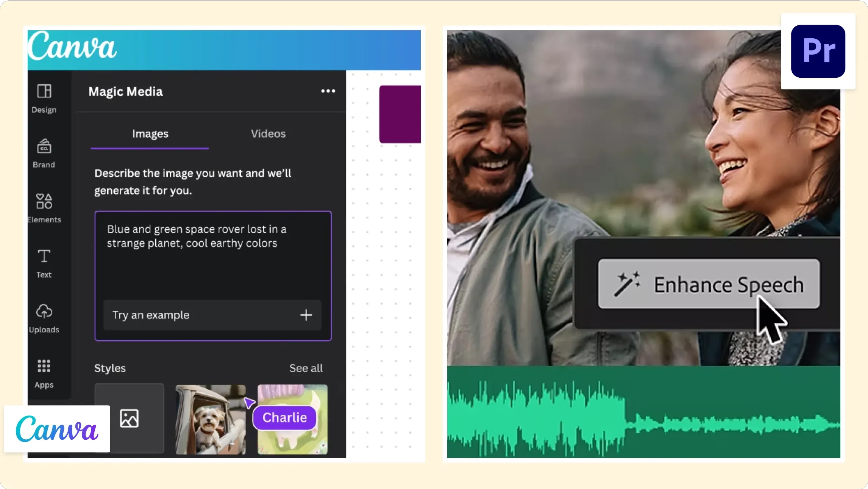Click the Adobe Premiere Pro logo icon
Viewport: 868px width, 489px height.
coord(818,51)
